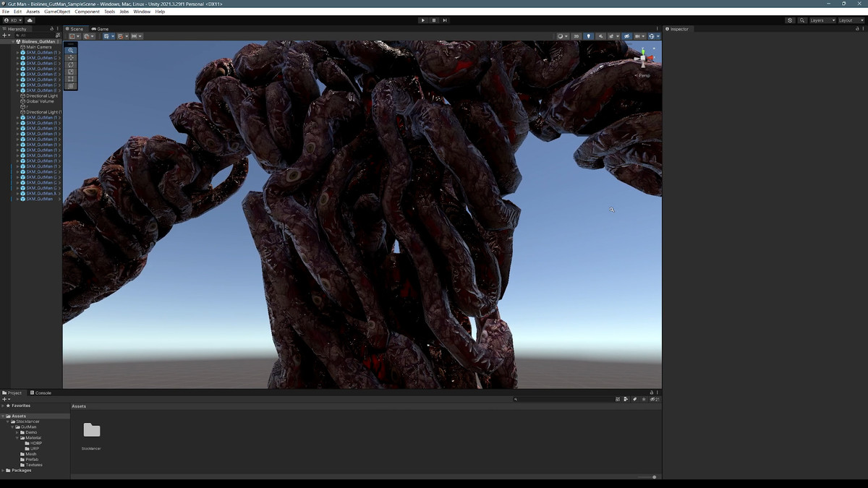Click the Step frame button
868x488 pixels.
(x=445, y=20)
